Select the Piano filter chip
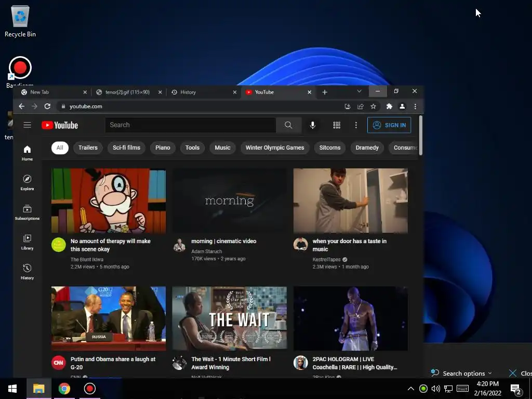The height and width of the screenshot is (399, 532). click(163, 148)
